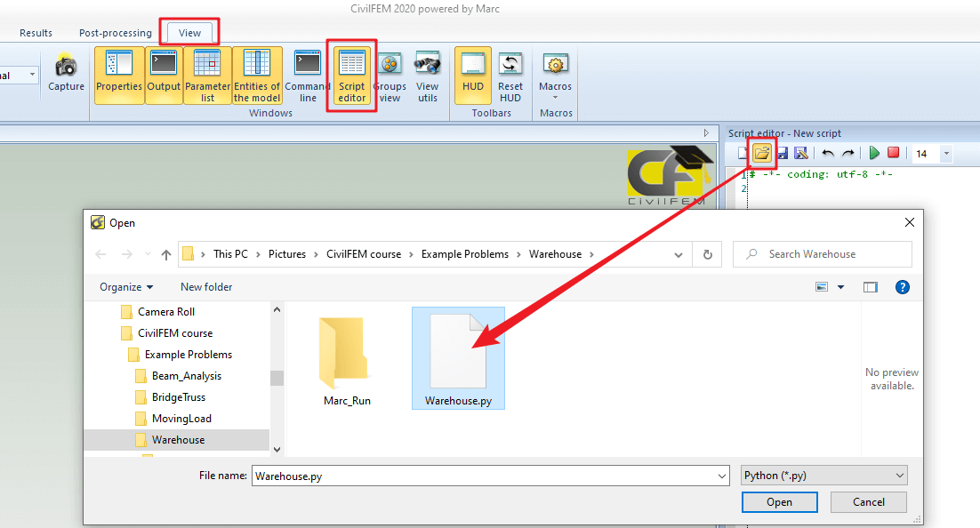Screen dimensions: 980x528
Task: Reset the HUD layout
Action: (x=510, y=76)
